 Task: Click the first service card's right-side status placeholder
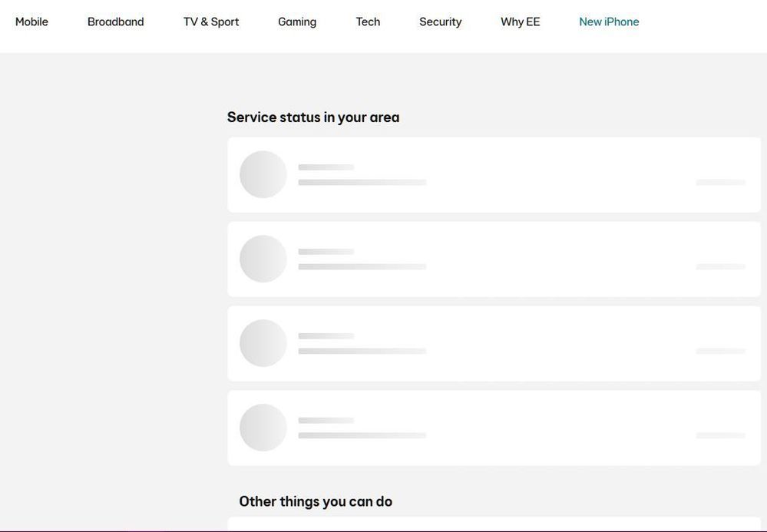(720, 183)
